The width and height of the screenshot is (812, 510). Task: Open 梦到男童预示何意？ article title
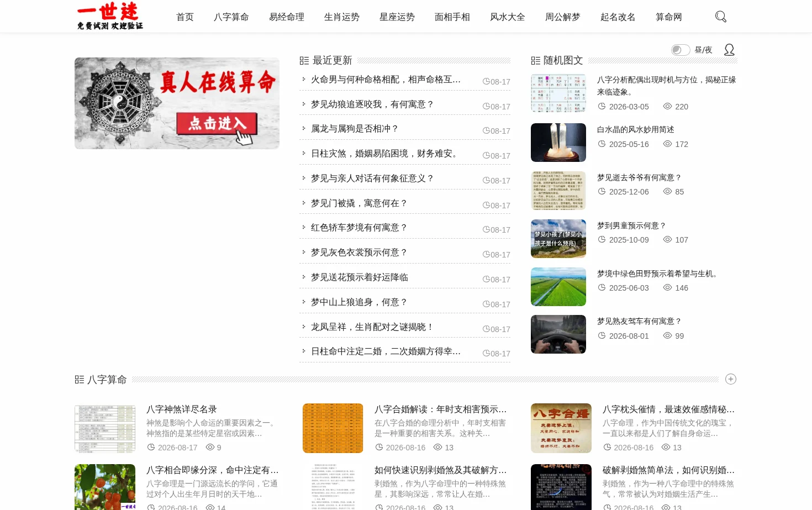click(x=632, y=226)
